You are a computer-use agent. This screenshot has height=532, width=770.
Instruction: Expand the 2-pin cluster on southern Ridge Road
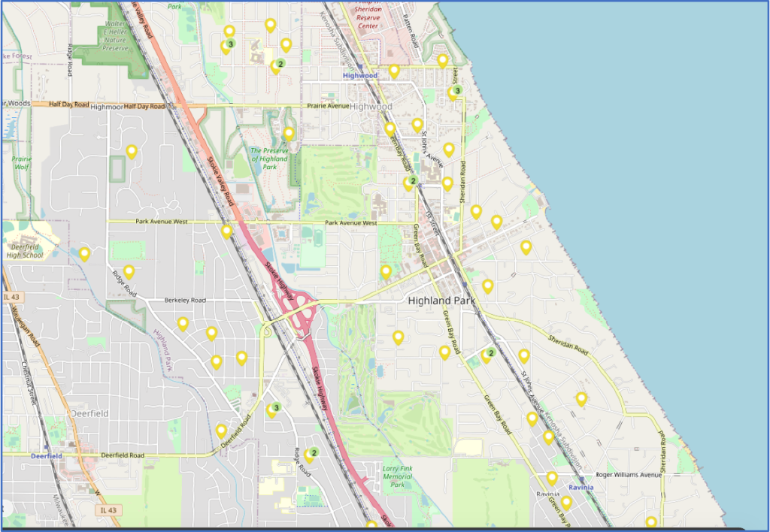pyautogui.click(x=311, y=454)
